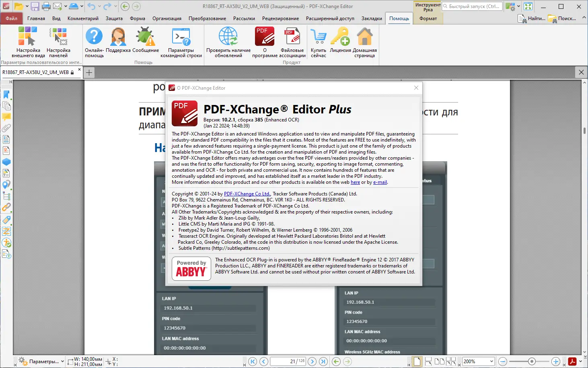The image size is (588, 368).
Task: Toggle the full screen UI mode button
Action: 528,6
